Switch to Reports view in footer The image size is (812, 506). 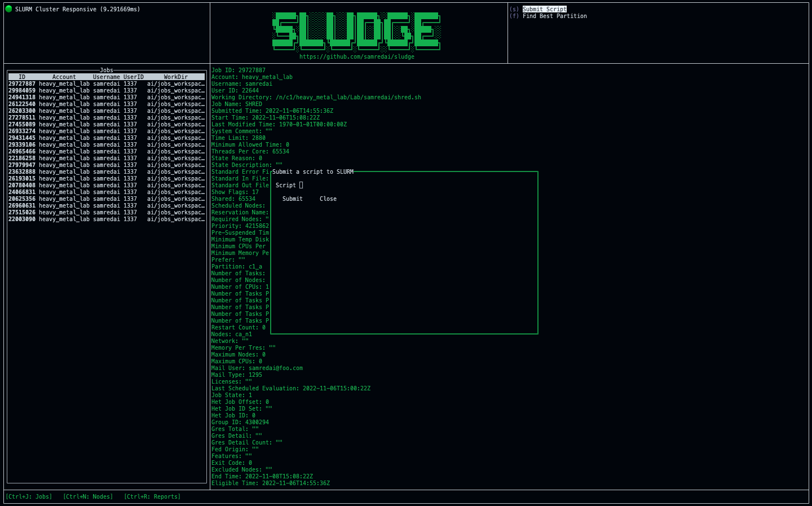(x=152, y=496)
